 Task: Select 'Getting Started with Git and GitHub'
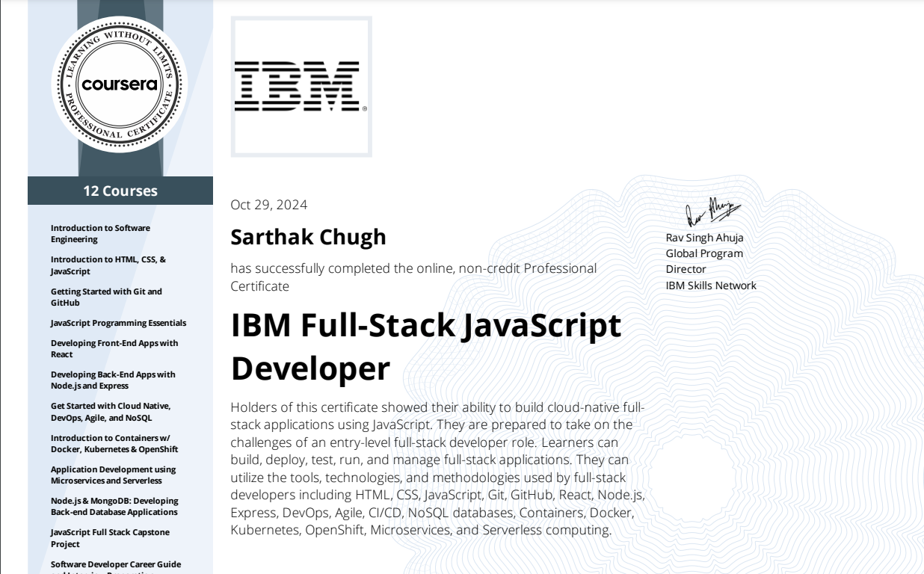(106, 297)
